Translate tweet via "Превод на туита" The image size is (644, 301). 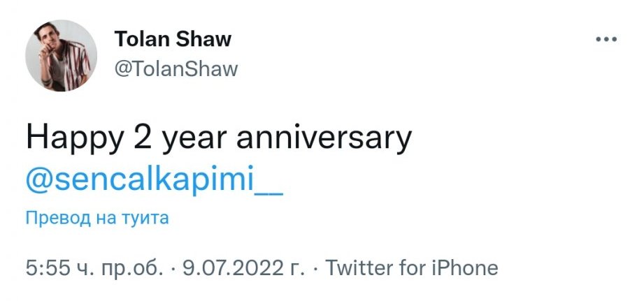[x=97, y=218]
